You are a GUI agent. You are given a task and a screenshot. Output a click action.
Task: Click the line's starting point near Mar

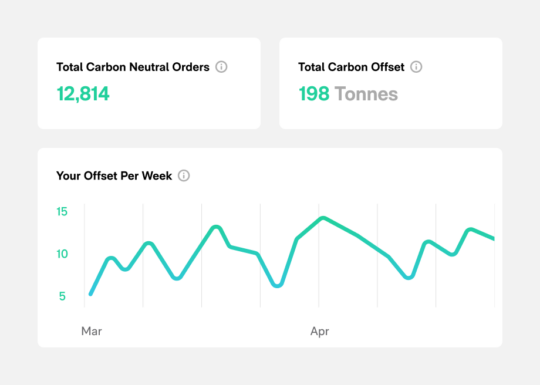pos(91,294)
